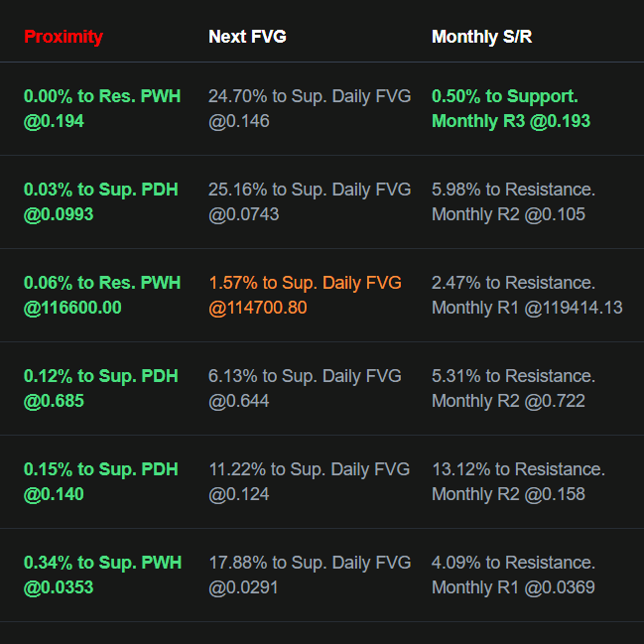
Task: Select 0.03% to Sup. PDH @0.0993 entry
Action: (x=100, y=202)
